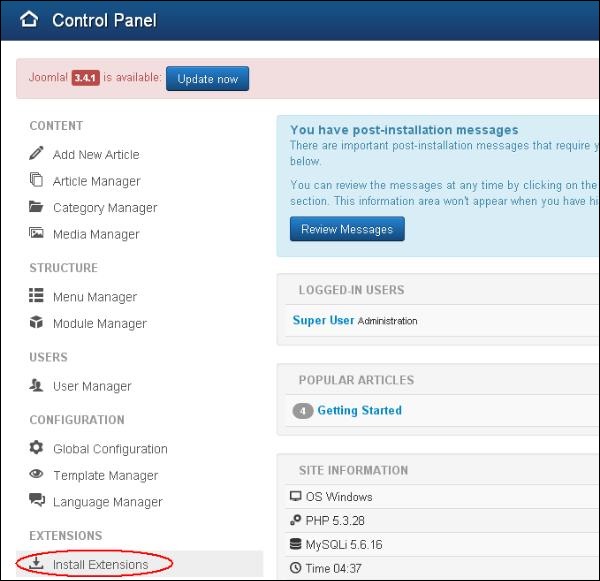Click the Super User link
Viewport: 600px width, 581px height.
(x=323, y=320)
